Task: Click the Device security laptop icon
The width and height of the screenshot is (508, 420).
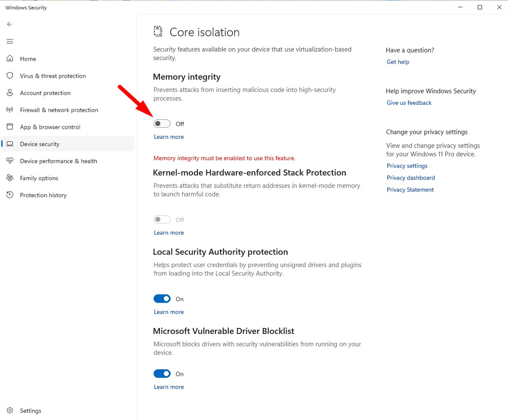Action: click(x=10, y=144)
